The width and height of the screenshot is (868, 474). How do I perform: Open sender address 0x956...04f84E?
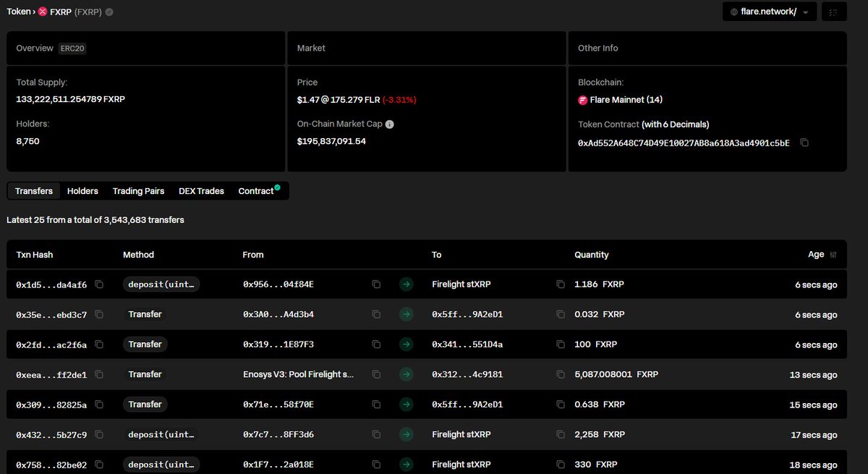(x=278, y=285)
